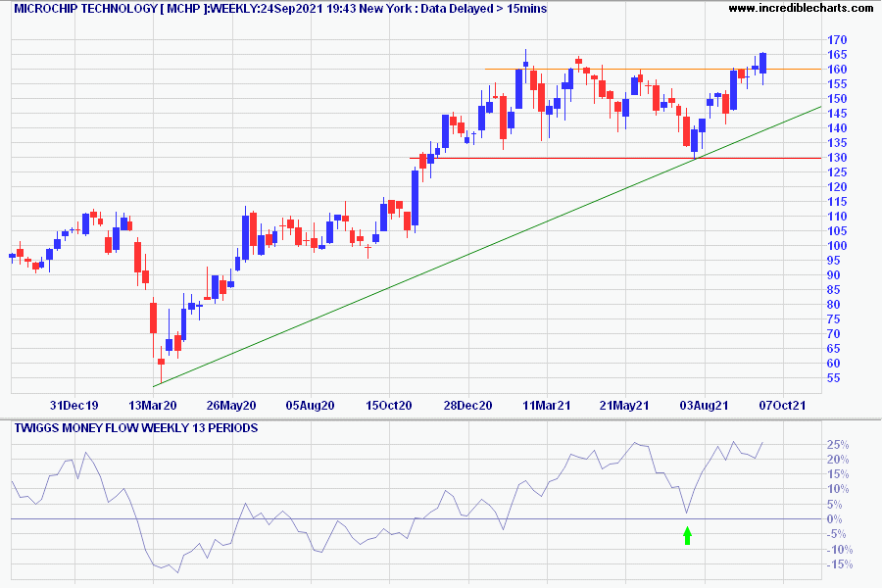The height and width of the screenshot is (588, 882).
Task: Select the 11Mar21 date axis label
Action: click(546, 406)
